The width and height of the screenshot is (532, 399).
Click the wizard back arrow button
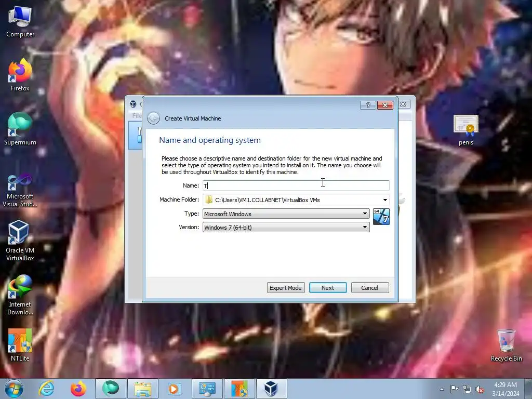[x=153, y=118]
